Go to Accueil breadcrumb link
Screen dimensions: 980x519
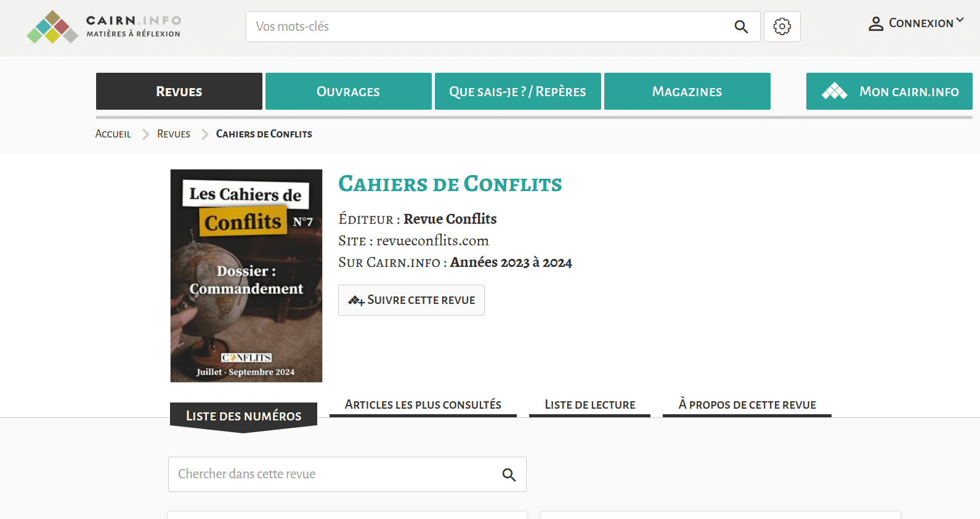point(113,134)
